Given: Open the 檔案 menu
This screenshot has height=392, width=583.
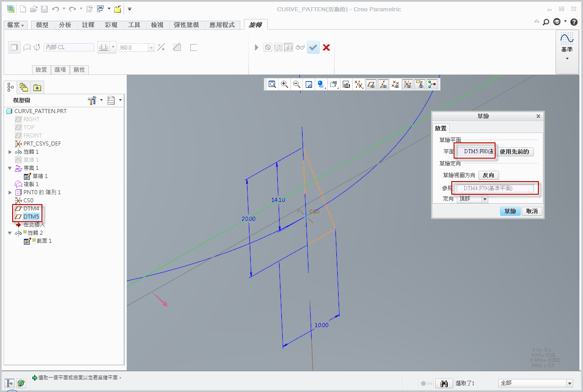Looking at the screenshot, I should coord(16,25).
